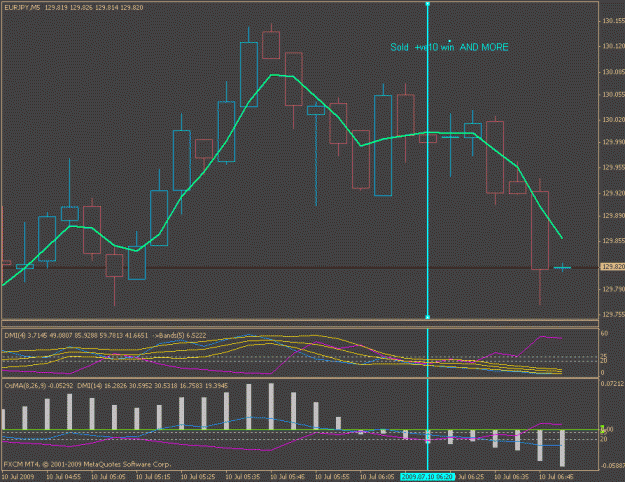Click the '10 Jul 04:55' time axis label
Viewport: 625px width, 482px height.
pos(63,477)
